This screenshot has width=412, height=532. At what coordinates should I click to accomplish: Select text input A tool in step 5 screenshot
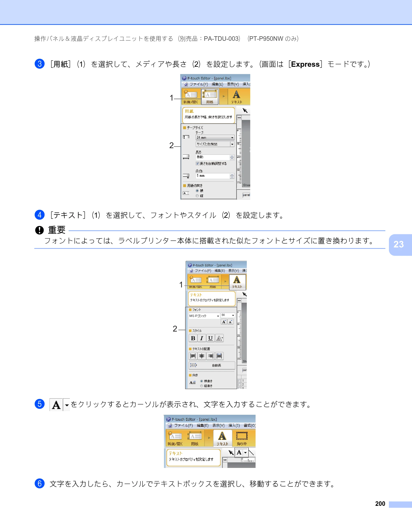(239, 453)
